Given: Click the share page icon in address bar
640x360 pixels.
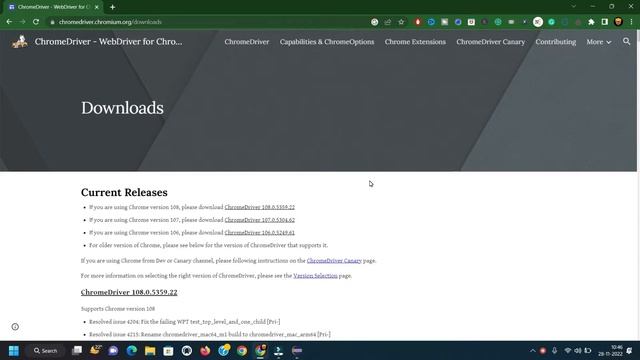Looking at the screenshot, I should tap(388, 22).
